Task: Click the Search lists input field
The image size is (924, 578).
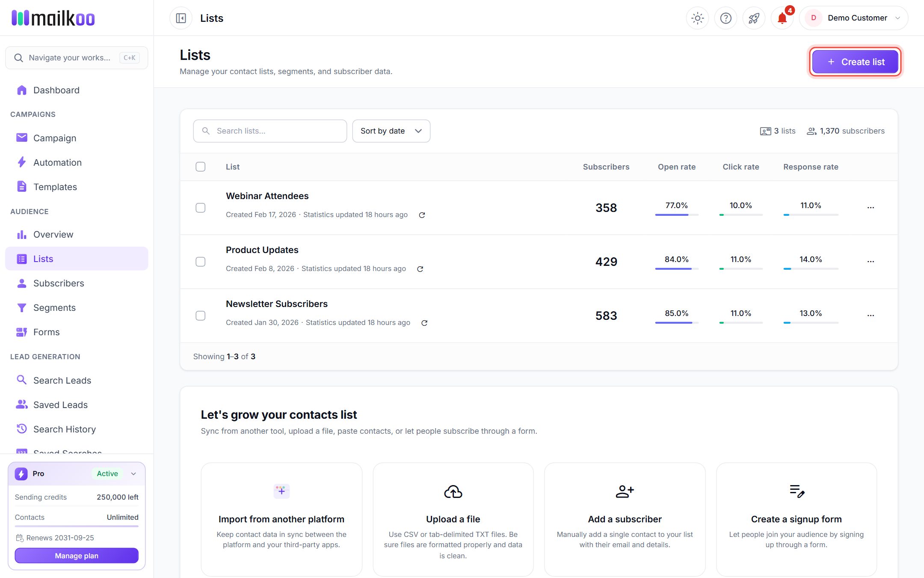Action: coord(270,131)
